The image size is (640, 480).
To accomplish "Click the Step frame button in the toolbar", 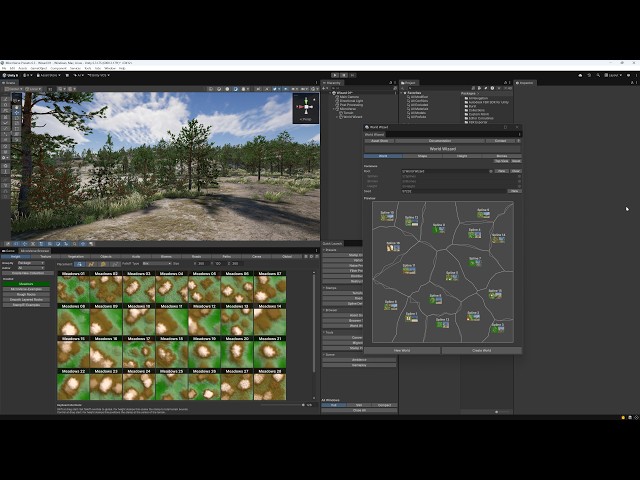I will pyautogui.click(x=353, y=75).
